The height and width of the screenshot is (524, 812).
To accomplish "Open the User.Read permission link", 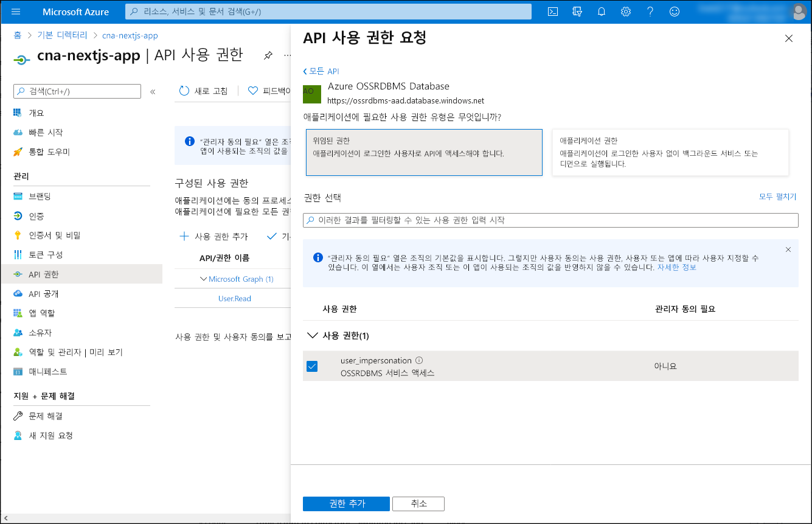I will coord(235,298).
